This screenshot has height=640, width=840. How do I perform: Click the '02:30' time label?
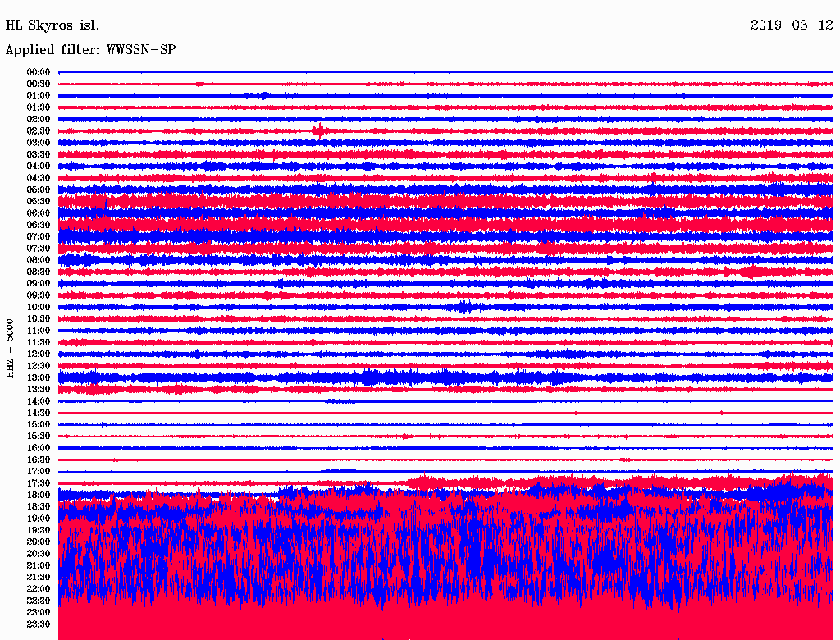(x=39, y=130)
